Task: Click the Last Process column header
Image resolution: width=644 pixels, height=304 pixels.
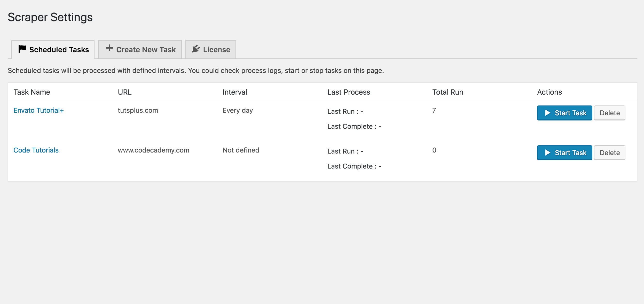Action: pos(349,92)
